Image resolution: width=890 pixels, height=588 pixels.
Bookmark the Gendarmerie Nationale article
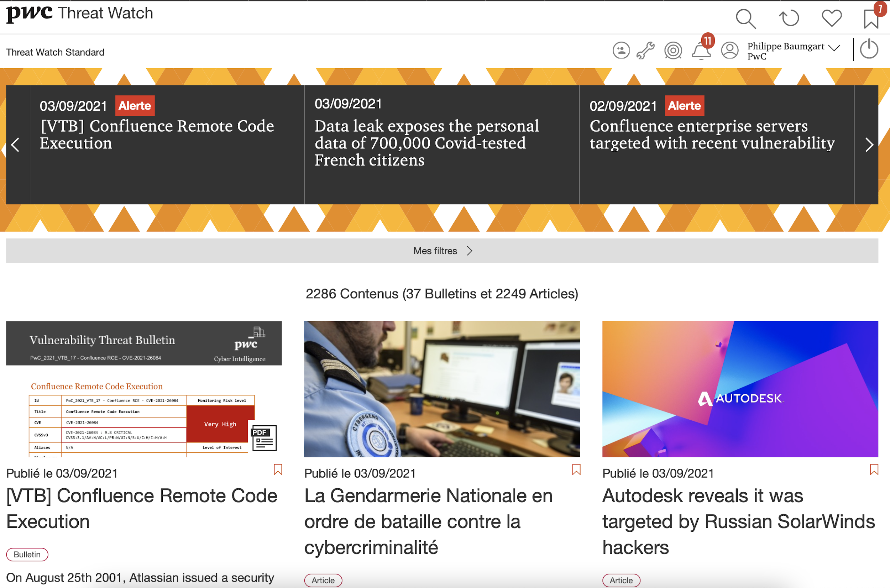(x=576, y=469)
